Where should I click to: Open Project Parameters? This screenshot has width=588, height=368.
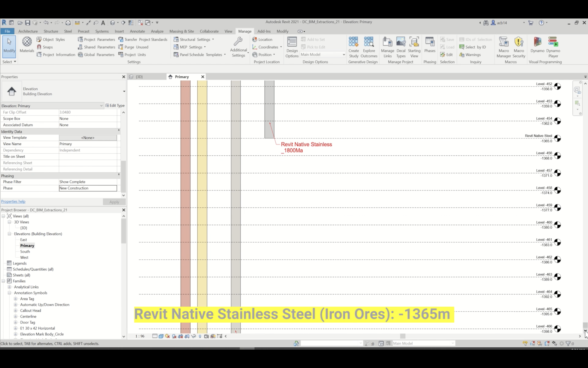coord(96,39)
